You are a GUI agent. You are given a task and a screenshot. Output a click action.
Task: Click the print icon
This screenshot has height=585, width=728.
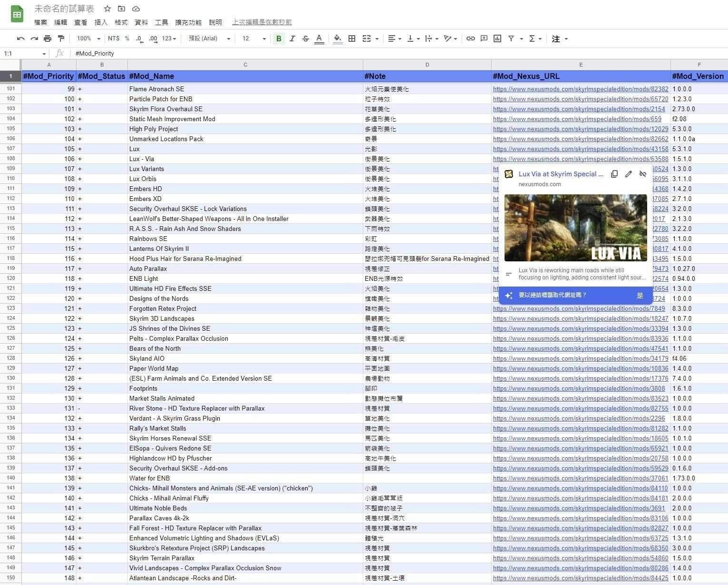48,38
